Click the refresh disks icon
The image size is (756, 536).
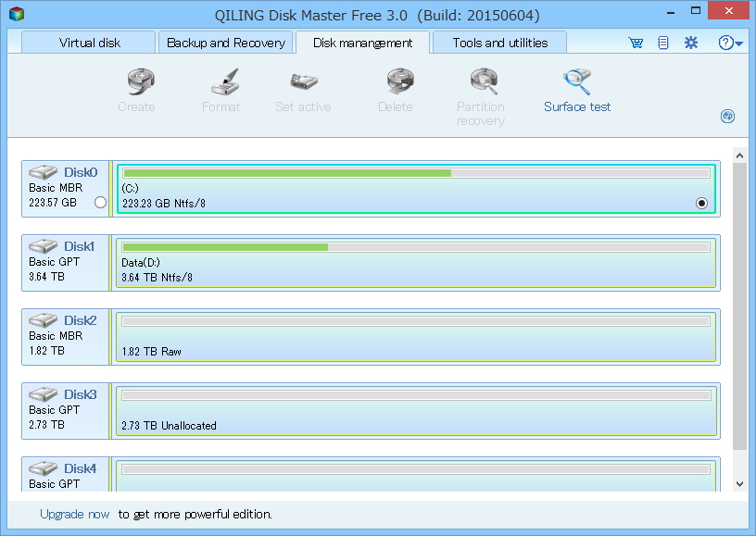[x=728, y=117]
